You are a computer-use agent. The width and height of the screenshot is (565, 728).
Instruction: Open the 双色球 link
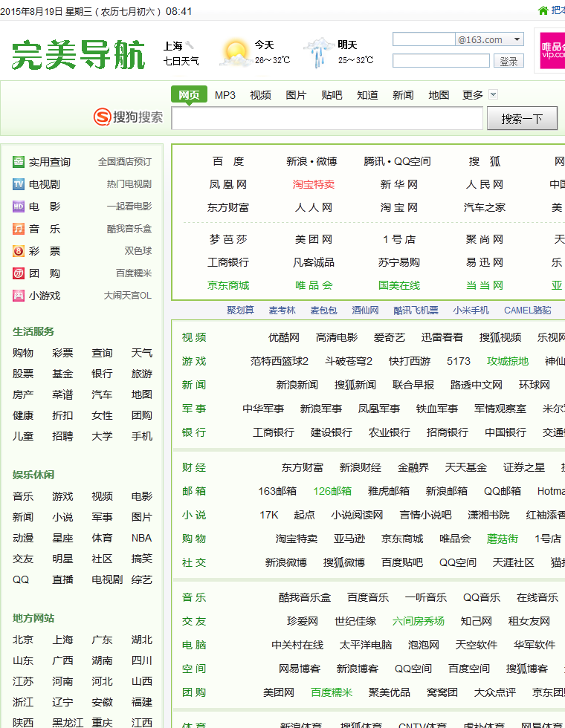click(x=138, y=251)
